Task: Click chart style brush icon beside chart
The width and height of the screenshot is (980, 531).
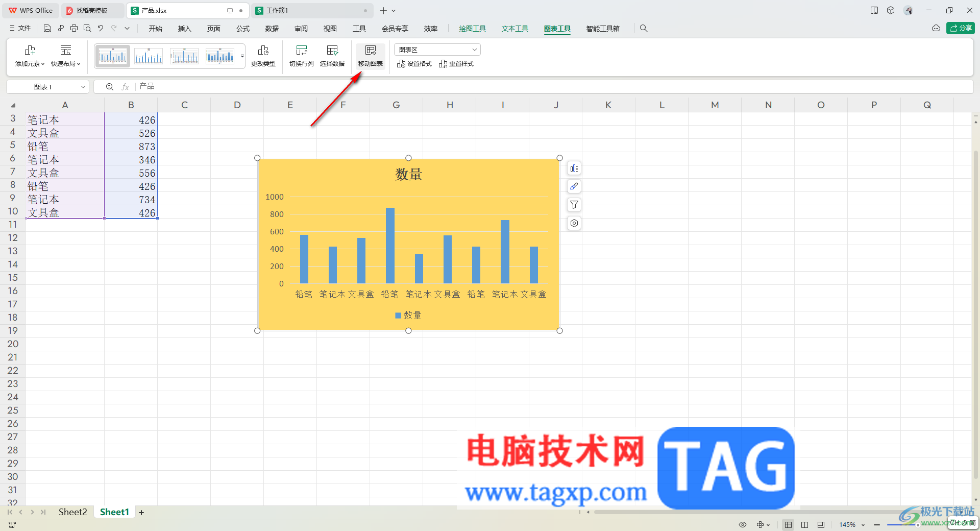Action: (x=574, y=186)
